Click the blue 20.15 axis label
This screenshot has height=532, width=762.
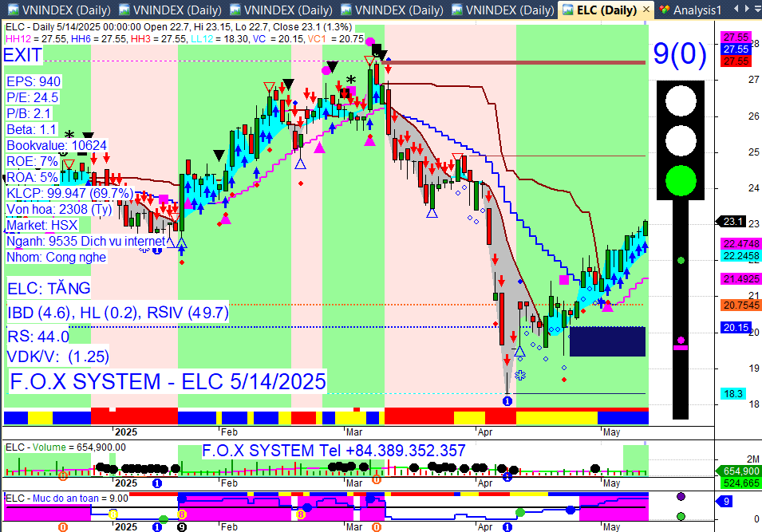click(736, 328)
